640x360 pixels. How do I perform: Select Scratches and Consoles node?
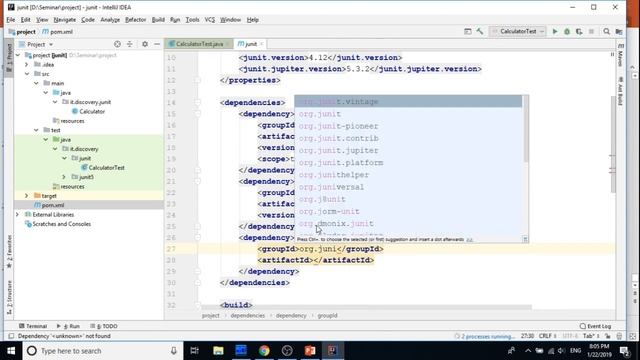(x=58, y=224)
